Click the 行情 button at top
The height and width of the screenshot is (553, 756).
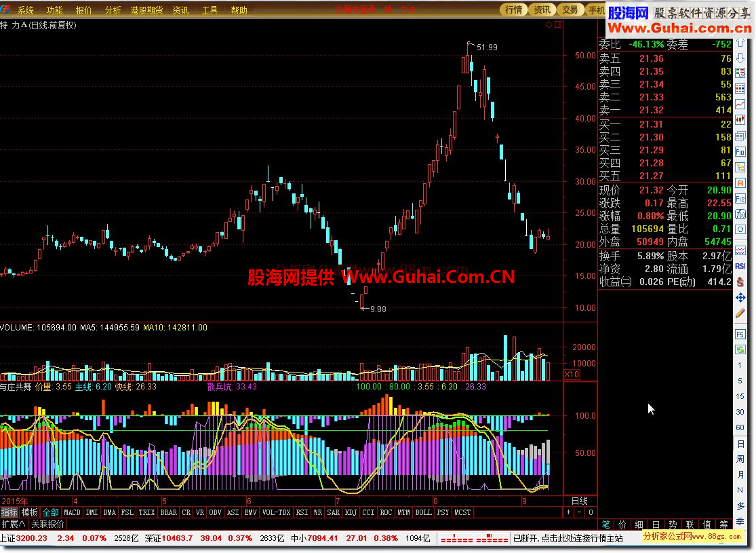point(513,9)
